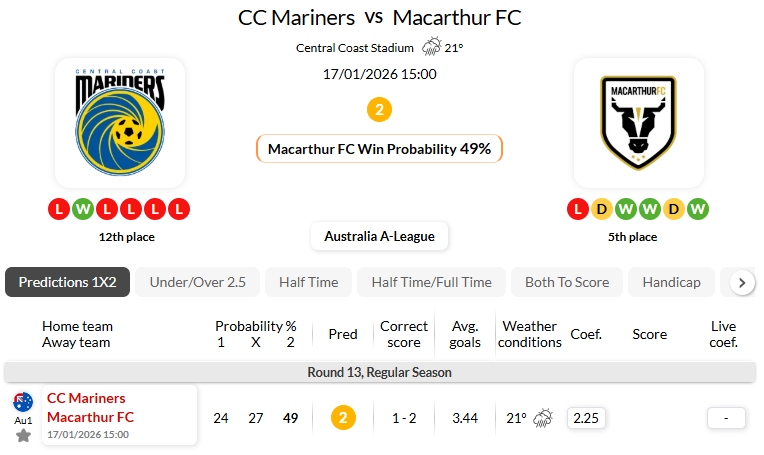
Task: Click the CC Mariners club logo
Action: pyautogui.click(x=119, y=123)
